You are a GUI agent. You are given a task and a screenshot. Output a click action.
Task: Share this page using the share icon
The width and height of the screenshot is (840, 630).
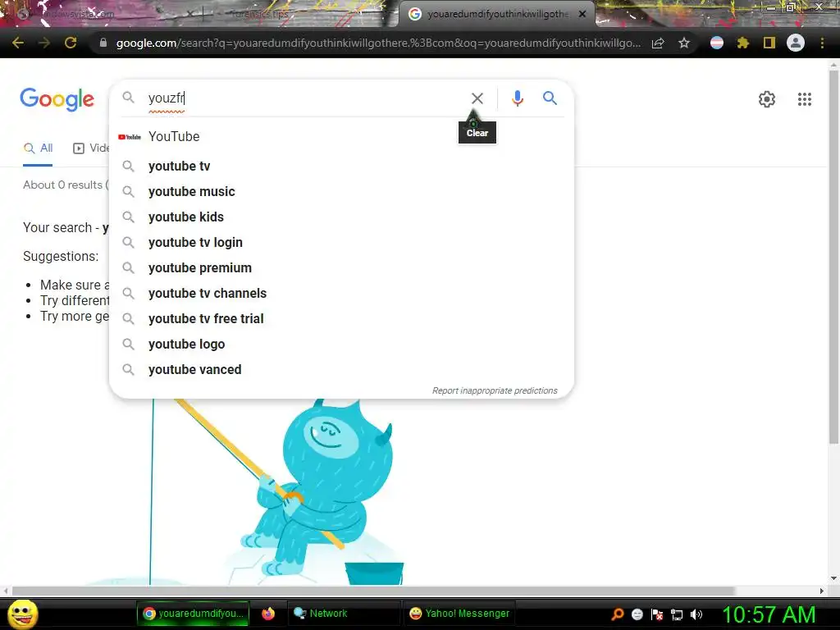click(x=658, y=43)
